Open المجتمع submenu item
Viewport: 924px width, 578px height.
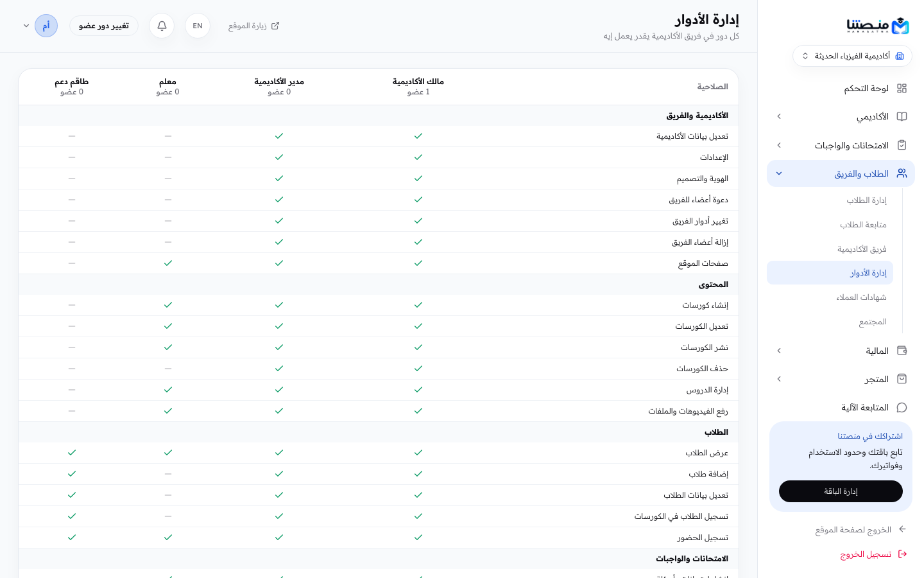[x=830, y=322]
